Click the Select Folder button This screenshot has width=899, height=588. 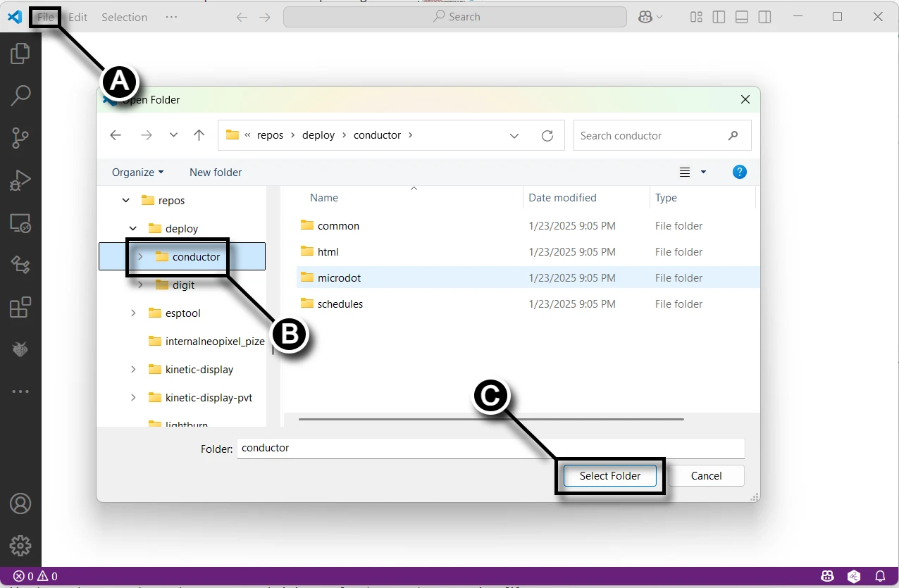point(610,476)
